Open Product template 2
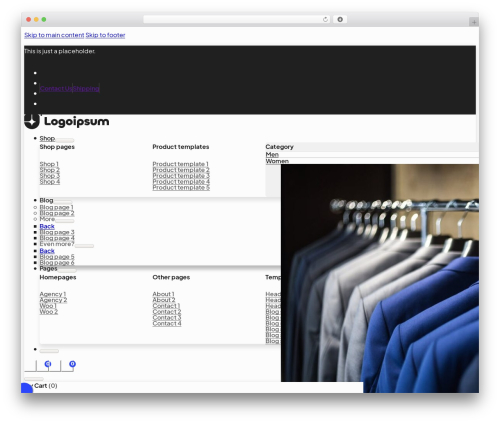The width and height of the screenshot is (500, 423). click(x=181, y=170)
